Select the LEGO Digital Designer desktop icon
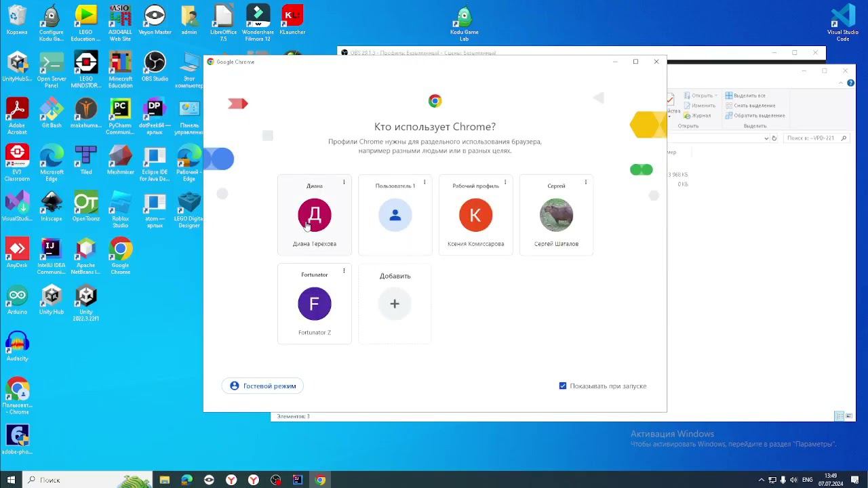The height and width of the screenshot is (488, 868). pos(189,211)
